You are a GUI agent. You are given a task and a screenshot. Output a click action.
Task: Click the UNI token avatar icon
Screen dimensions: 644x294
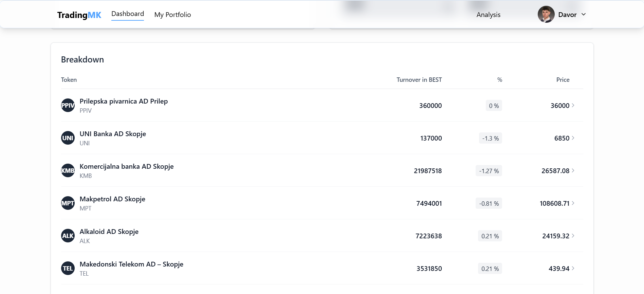pos(68,138)
